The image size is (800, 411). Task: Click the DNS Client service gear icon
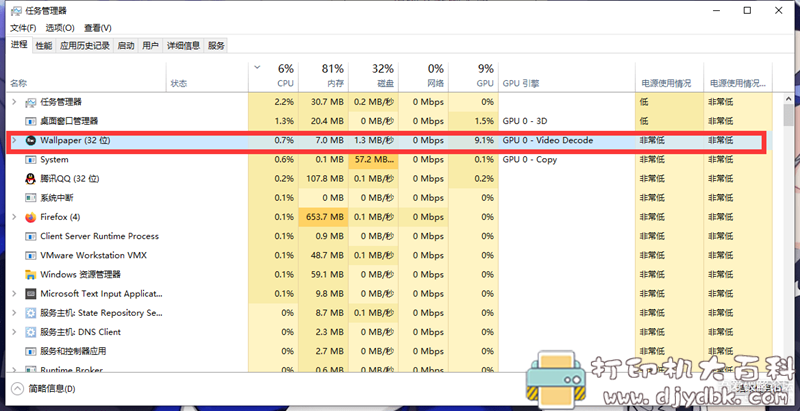(31, 332)
